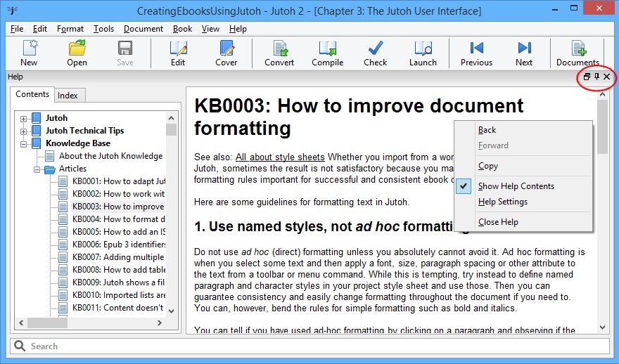Open KB0010: Imported lists article
This screenshot has height=364, width=619.
coord(118,295)
